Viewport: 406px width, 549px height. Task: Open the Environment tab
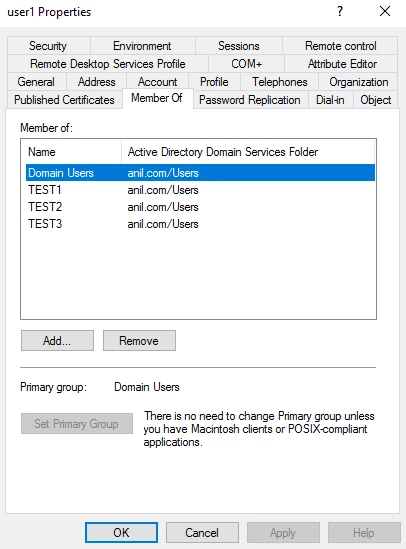pos(142,46)
